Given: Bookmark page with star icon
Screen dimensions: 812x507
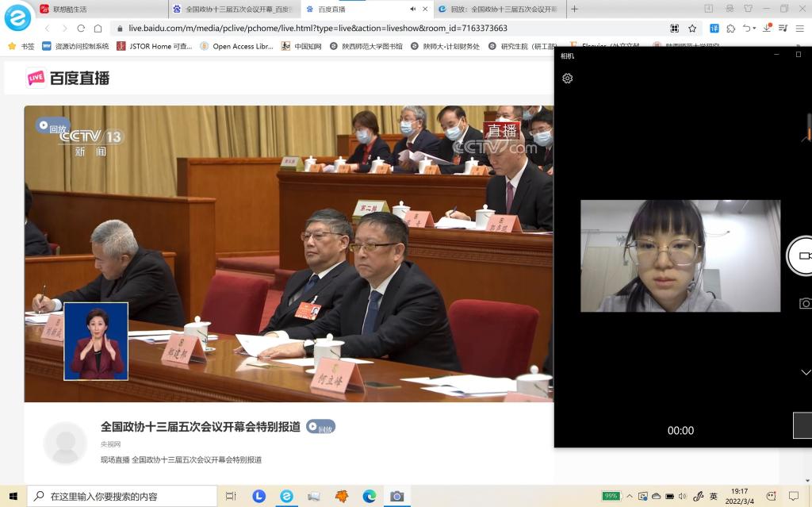Looking at the screenshot, I should point(692,28).
